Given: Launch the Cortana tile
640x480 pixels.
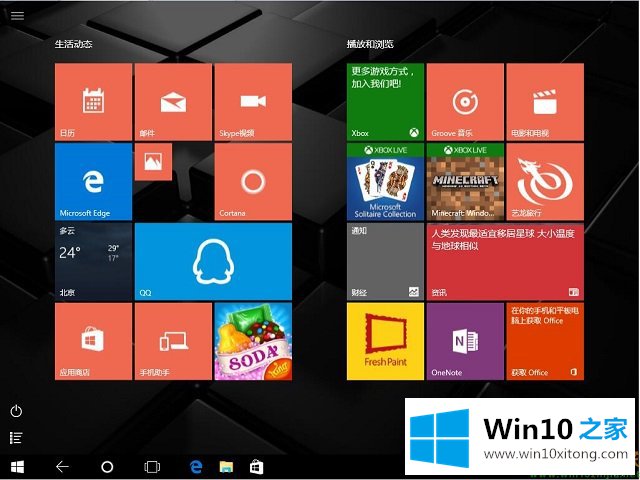Looking at the screenshot, I should [253, 182].
